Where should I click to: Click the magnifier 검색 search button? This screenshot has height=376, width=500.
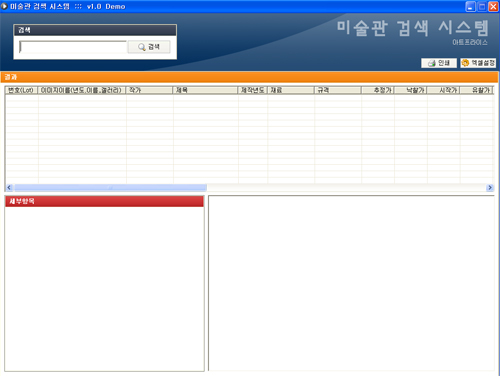(x=149, y=47)
